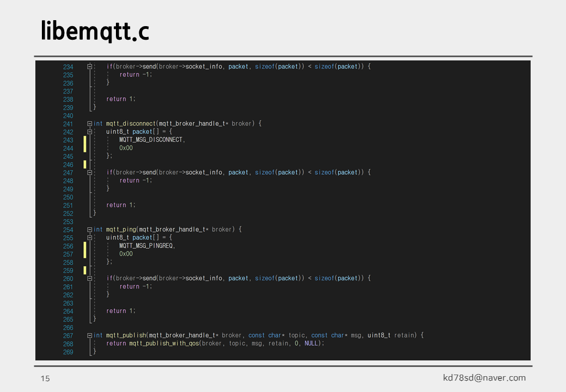Click the yellow change marker beside line 246
Viewport: 566px width, 392px height.
coord(85,164)
